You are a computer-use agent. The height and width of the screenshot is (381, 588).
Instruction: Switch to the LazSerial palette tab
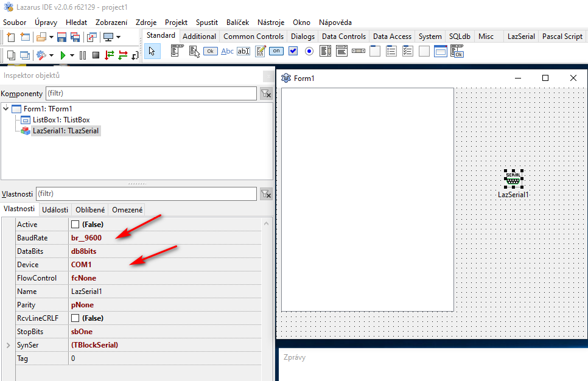(x=521, y=37)
